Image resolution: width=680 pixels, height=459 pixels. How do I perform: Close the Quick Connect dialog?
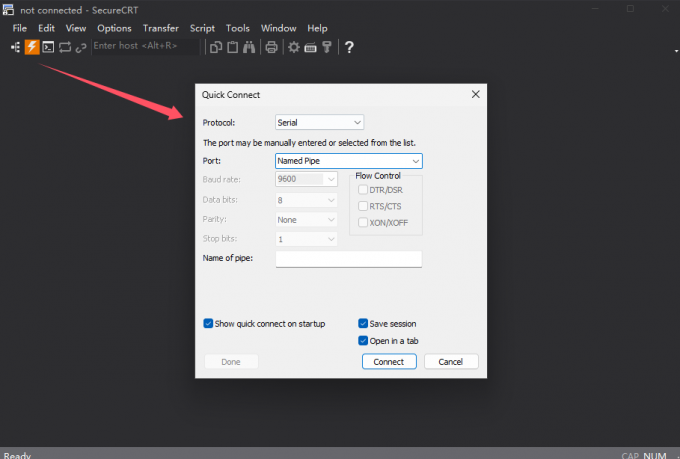coord(476,94)
